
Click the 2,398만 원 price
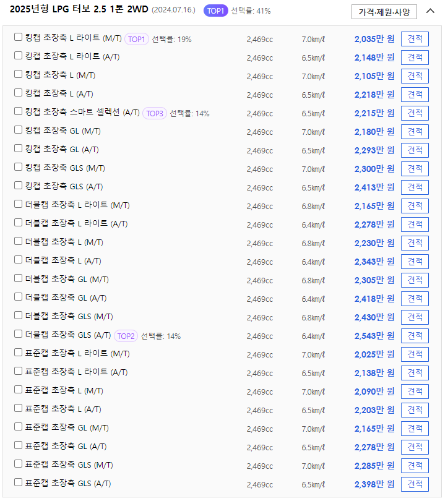pyautogui.click(x=374, y=484)
